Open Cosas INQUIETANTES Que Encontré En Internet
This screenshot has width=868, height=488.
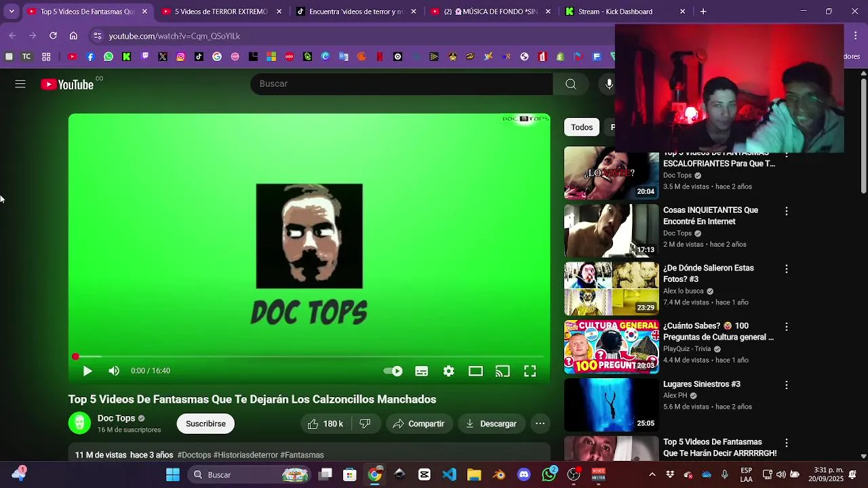[711, 216]
